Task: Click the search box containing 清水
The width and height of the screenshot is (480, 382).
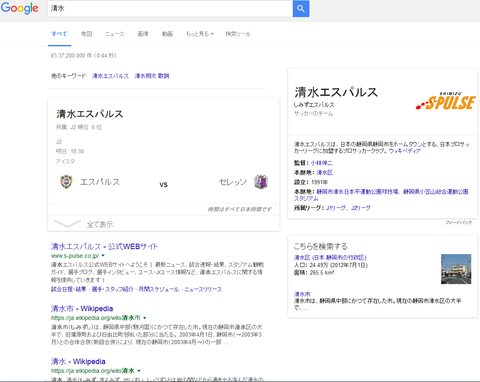Action: (170, 9)
